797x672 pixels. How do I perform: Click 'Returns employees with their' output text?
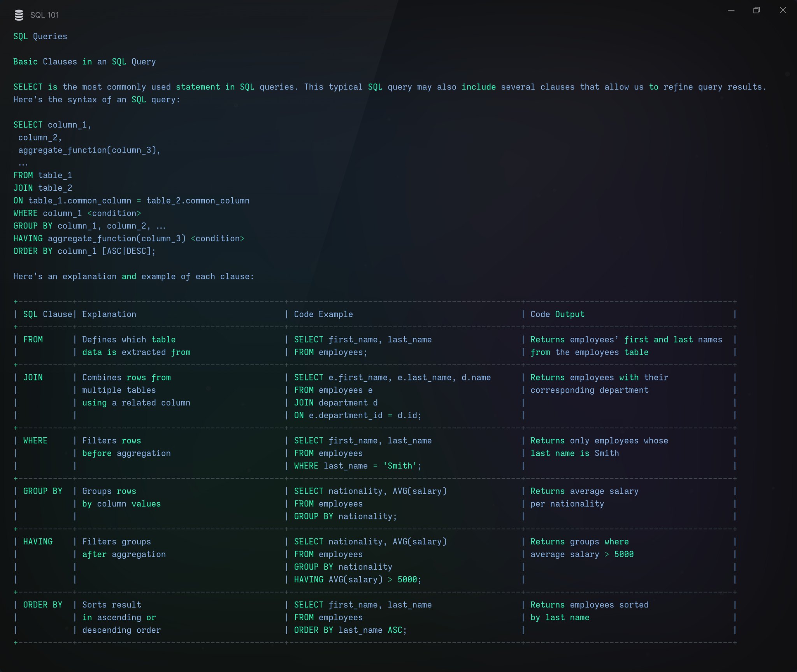coord(599,377)
